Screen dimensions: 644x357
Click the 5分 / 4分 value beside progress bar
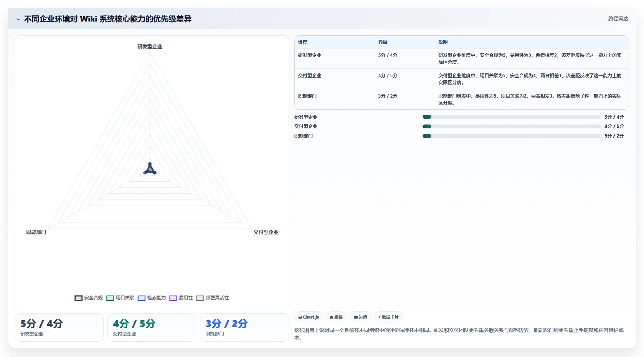pos(614,117)
